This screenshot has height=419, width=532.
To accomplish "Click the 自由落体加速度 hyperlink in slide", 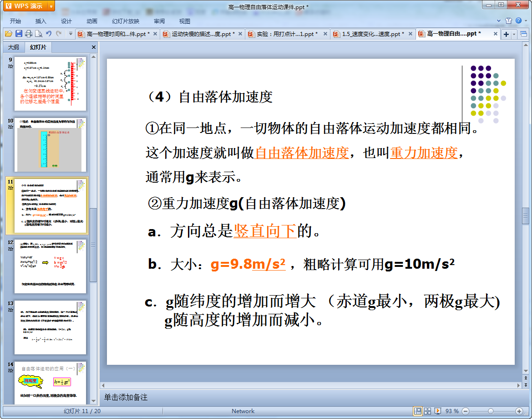I will point(302,153).
